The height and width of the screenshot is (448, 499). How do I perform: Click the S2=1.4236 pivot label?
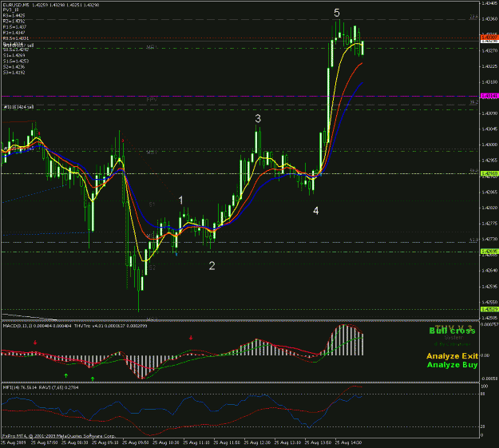(14, 67)
